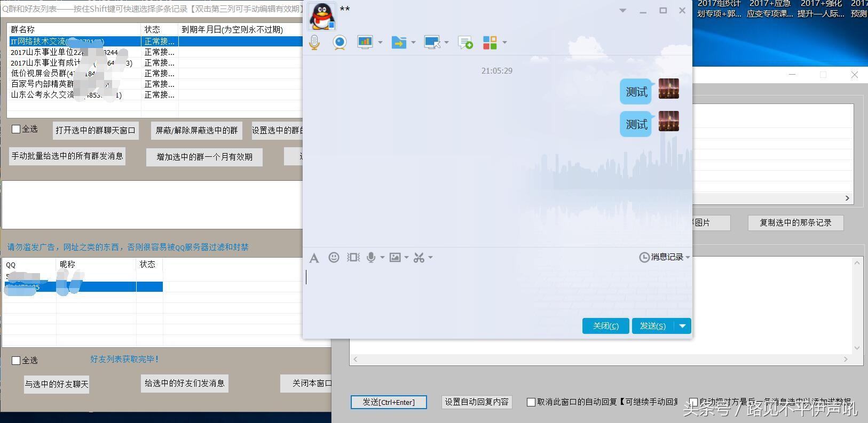Click the group message text box
Viewport: 868px width, 423px height.
pos(153,205)
